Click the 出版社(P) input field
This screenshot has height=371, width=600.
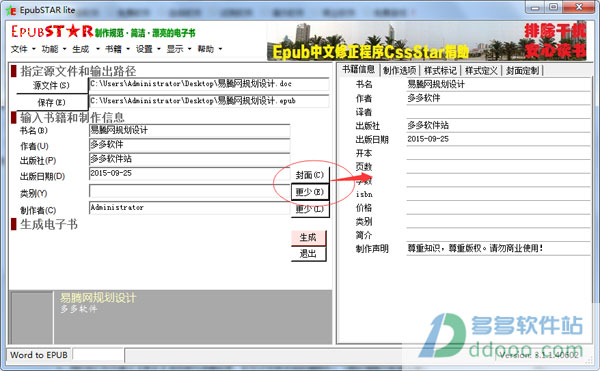pyautogui.click(x=189, y=159)
